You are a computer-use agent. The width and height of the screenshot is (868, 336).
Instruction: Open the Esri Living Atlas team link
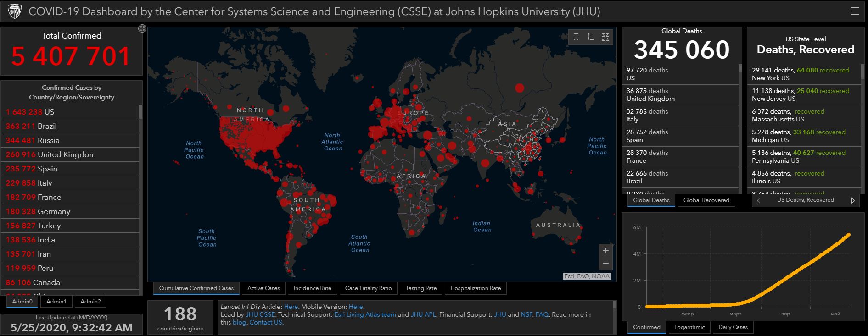click(365, 314)
